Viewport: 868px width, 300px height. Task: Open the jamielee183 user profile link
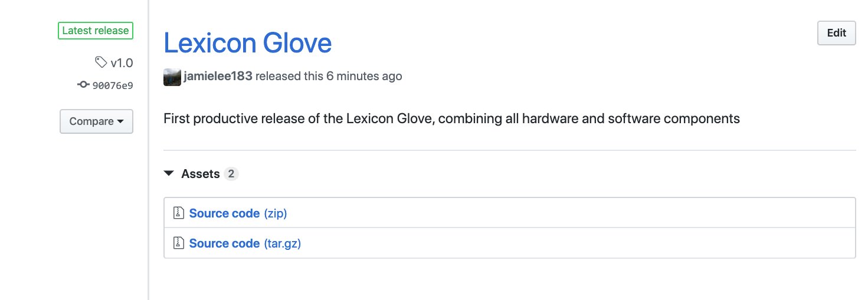point(218,76)
